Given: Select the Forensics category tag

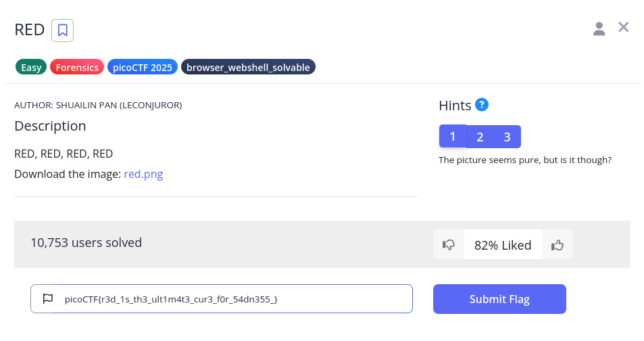Looking at the screenshot, I should coord(77,67).
